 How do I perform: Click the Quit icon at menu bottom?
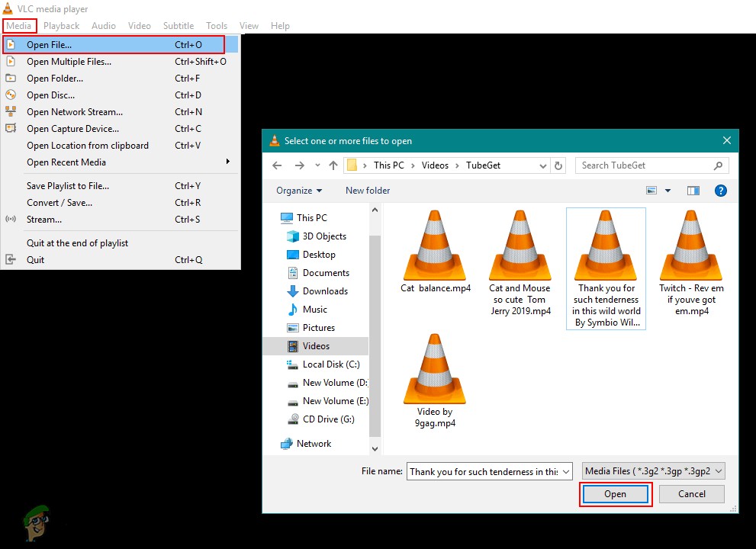(x=11, y=259)
